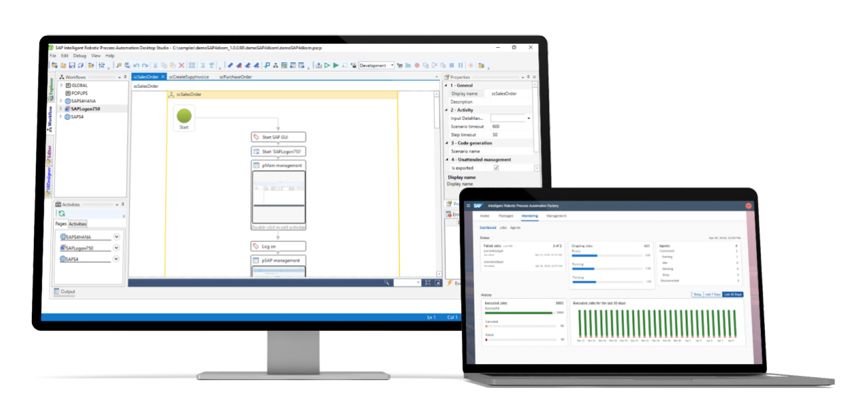Select the Explorer vertical side tab
868x402 pixels.
point(50,89)
